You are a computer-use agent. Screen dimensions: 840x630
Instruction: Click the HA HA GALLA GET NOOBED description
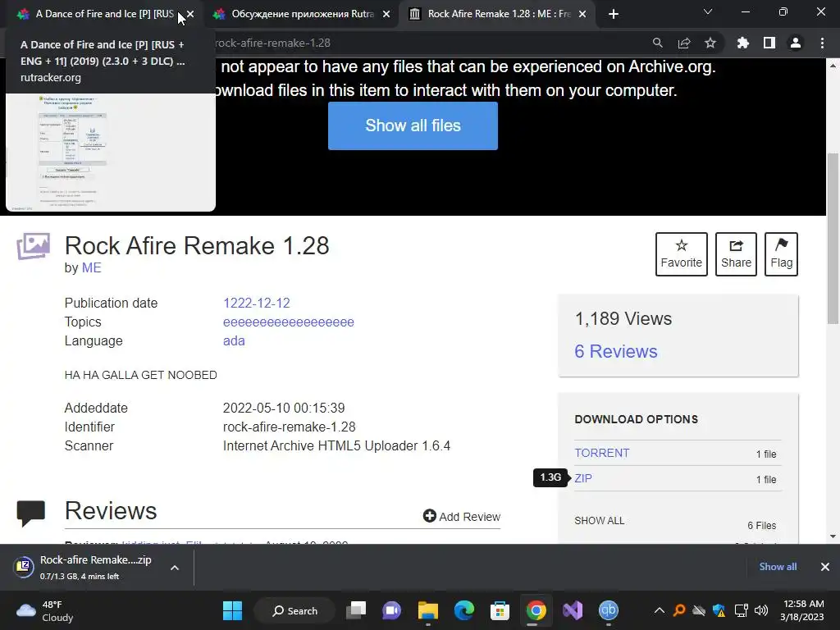[140, 375]
